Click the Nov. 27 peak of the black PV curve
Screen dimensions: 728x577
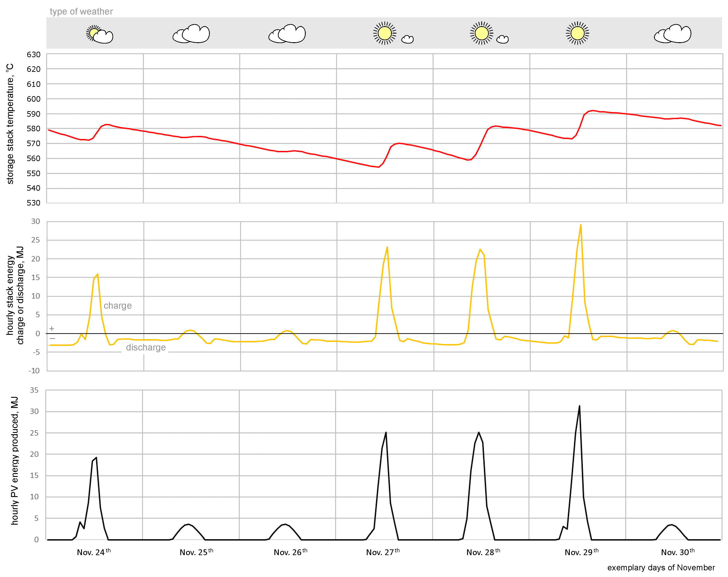point(386,432)
